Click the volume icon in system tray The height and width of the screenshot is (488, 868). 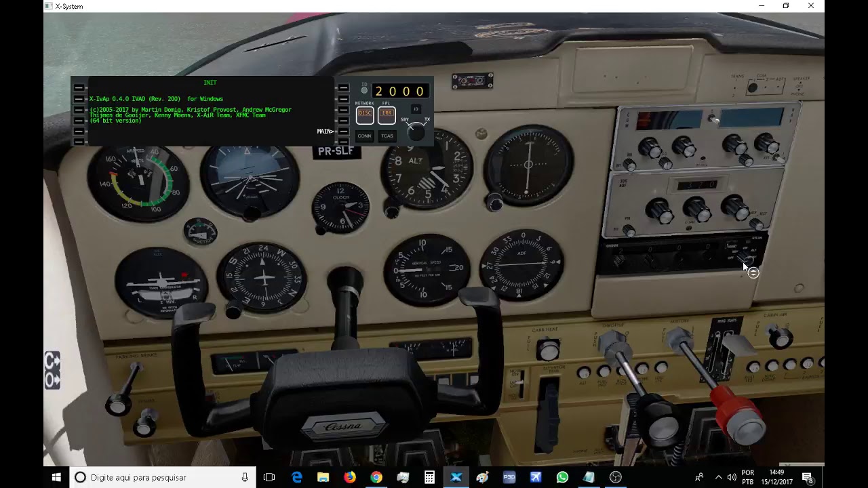coord(732,477)
